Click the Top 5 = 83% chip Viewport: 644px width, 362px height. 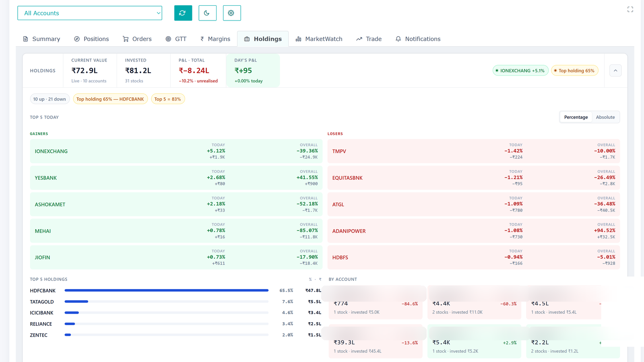(168, 99)
